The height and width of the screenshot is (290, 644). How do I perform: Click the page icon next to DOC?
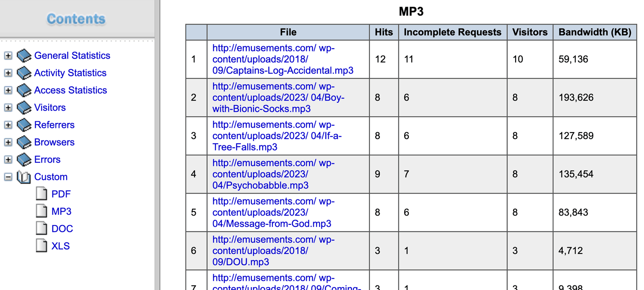tap(42, 229)
